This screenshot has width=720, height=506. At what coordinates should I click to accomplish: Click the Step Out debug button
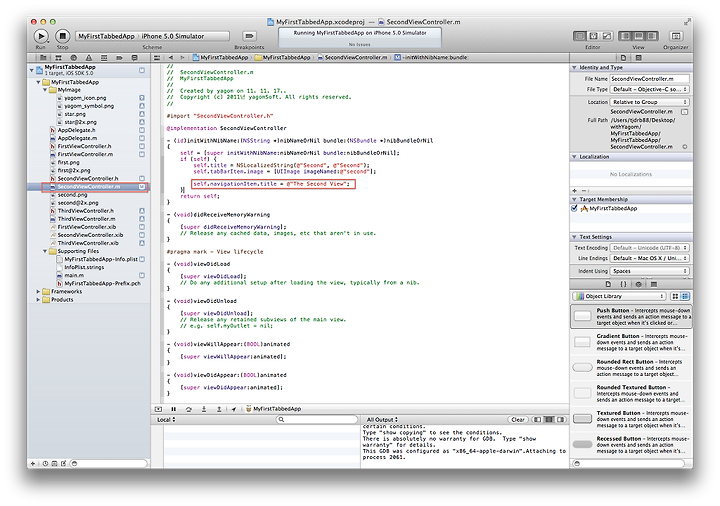tap(219, 409)
